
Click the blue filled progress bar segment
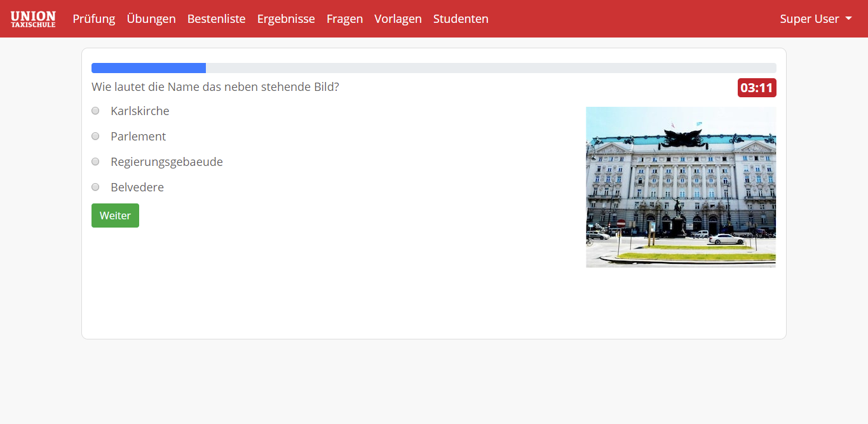[149, 68]
